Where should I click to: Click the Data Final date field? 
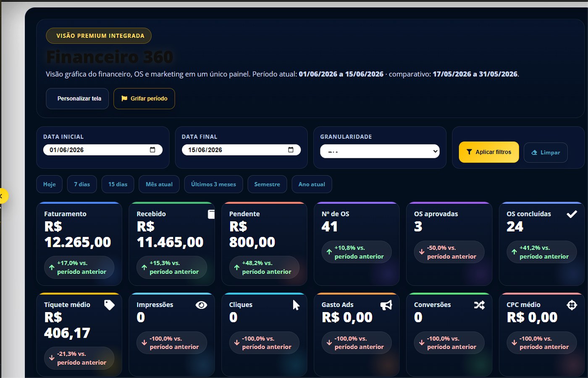tap(241, 150)
